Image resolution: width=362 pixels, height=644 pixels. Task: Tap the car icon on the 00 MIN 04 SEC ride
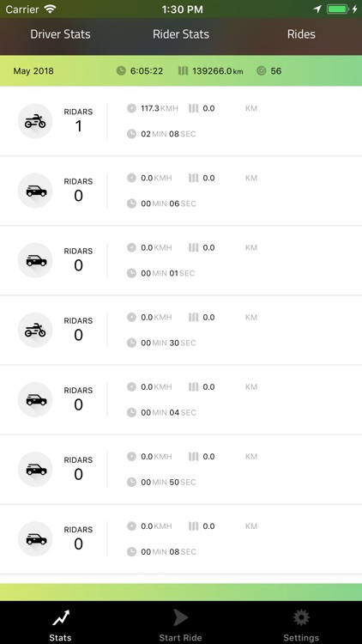tap(35, 399)
